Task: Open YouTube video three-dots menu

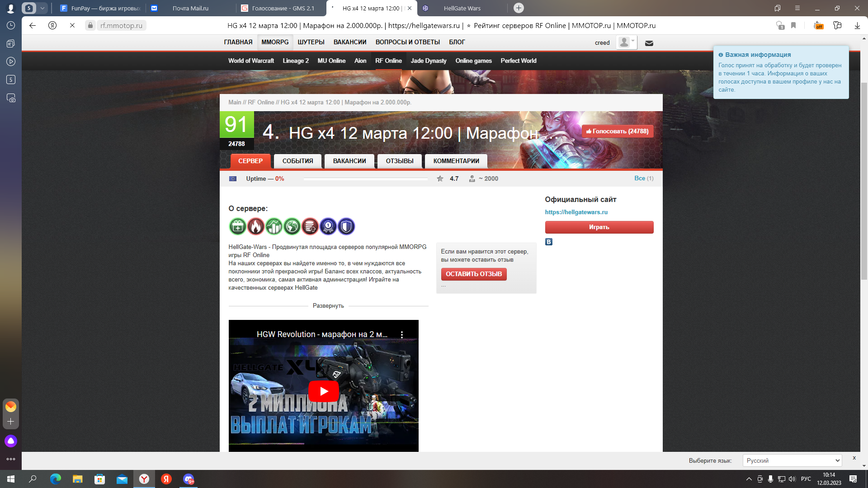Action: coord(402,335)
